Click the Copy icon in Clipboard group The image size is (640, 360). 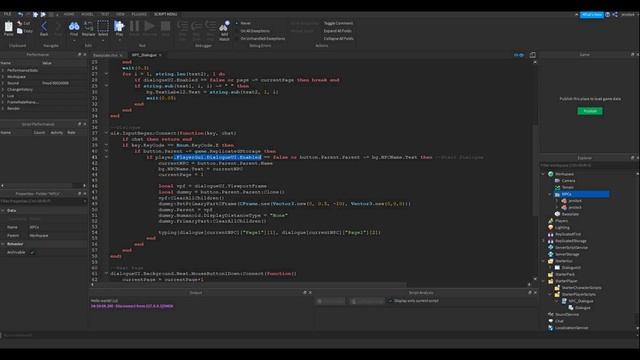(20, 31)
